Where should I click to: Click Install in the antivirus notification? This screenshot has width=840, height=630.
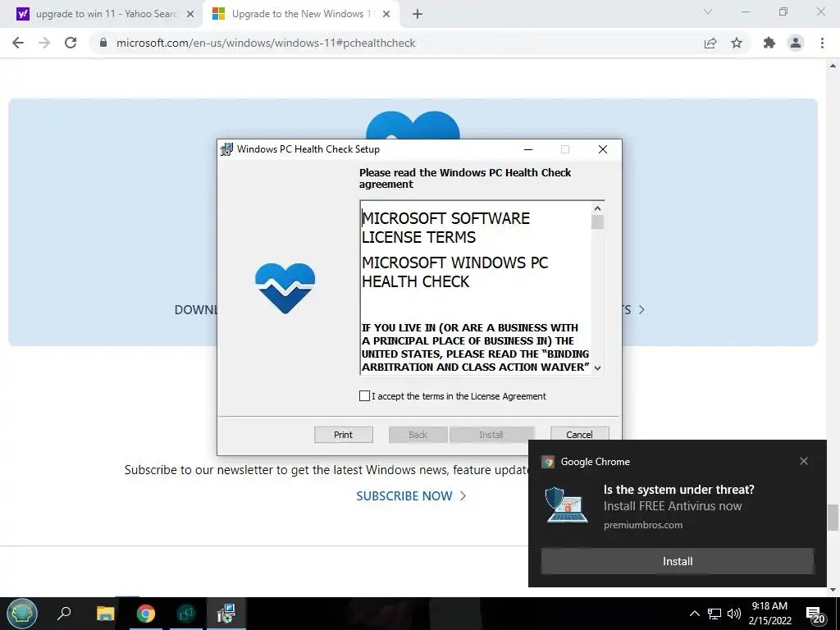pyautogui.click(x=678, y=561)
